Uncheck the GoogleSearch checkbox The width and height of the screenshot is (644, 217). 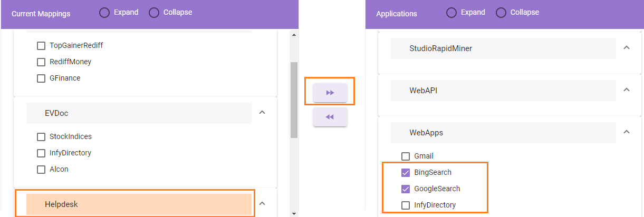tap(406, 189)
